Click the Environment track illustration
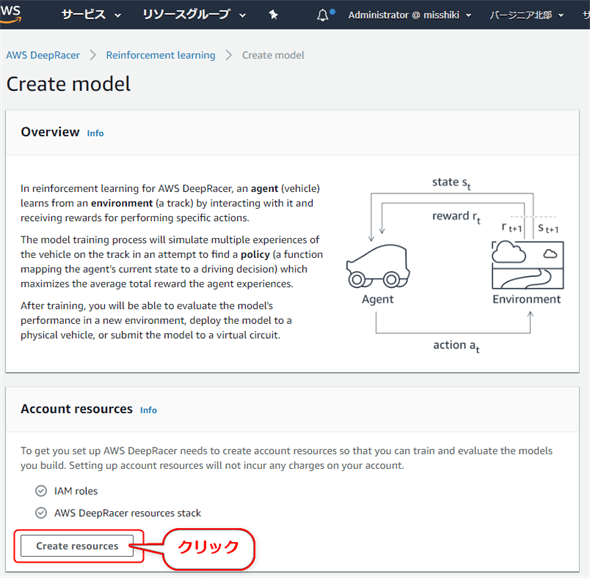Screen dimensions: 590x578 click(528, 265)
